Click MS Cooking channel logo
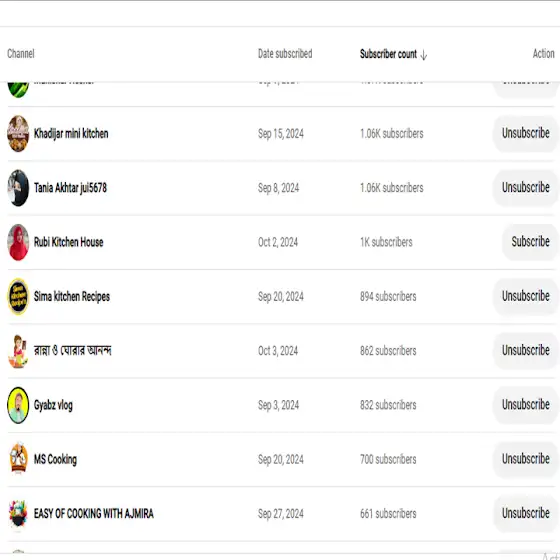This screenshot has width=560, height=560. 18,459
